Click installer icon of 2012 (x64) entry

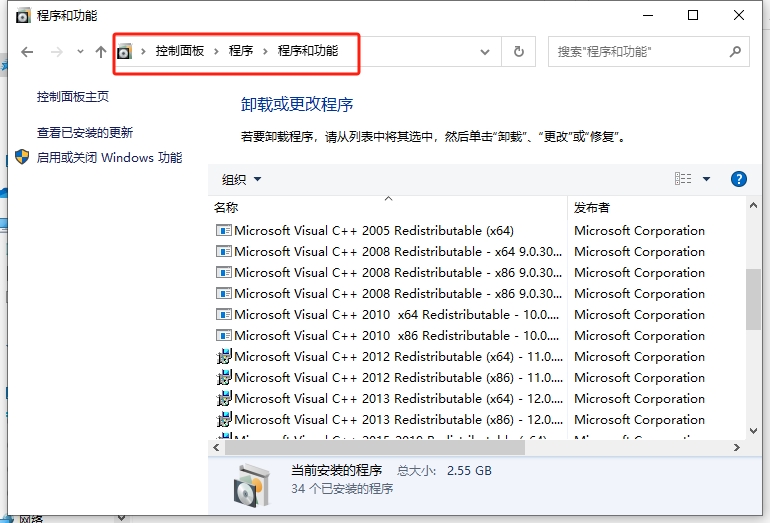coord(224,356)
